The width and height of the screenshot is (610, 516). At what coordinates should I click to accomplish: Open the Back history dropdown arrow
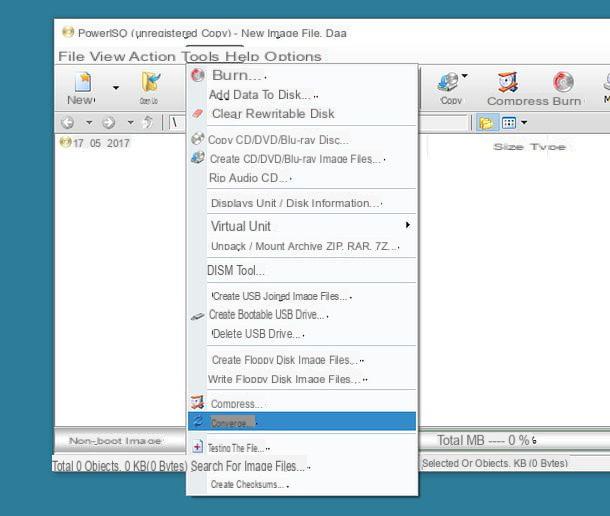coord(89,123)
